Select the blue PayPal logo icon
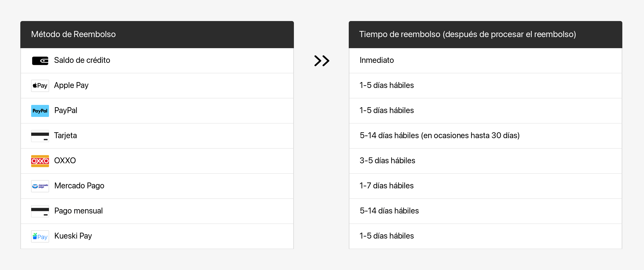 (40, 111)
